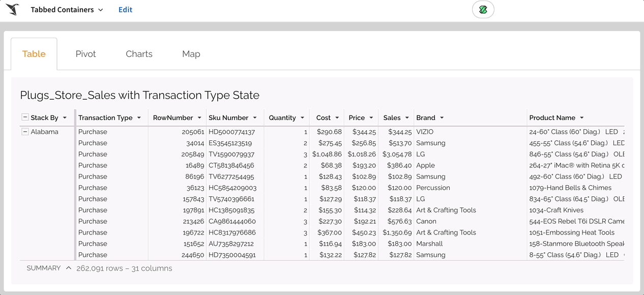
Task: Click the green circular status icon
Action: pos(483,10)
